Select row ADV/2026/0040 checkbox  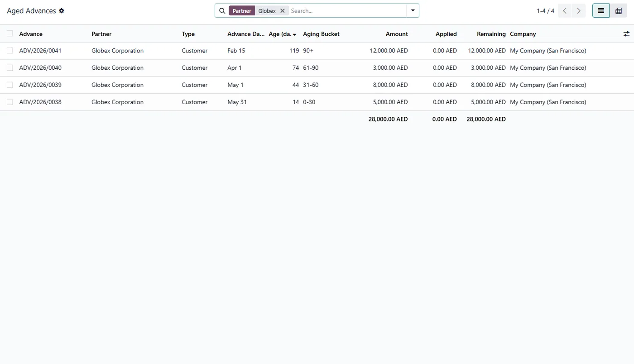tap(10, 68)
